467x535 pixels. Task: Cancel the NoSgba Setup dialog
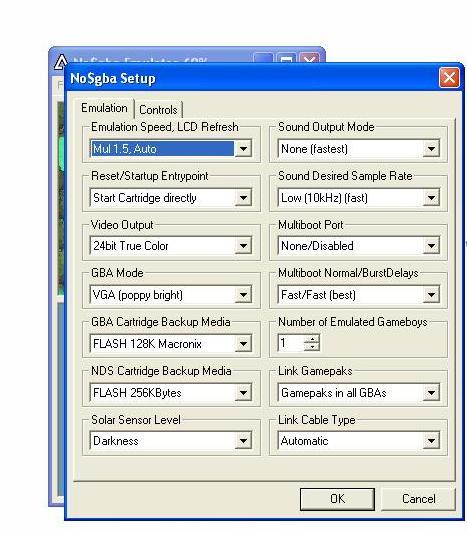[418, 499]
